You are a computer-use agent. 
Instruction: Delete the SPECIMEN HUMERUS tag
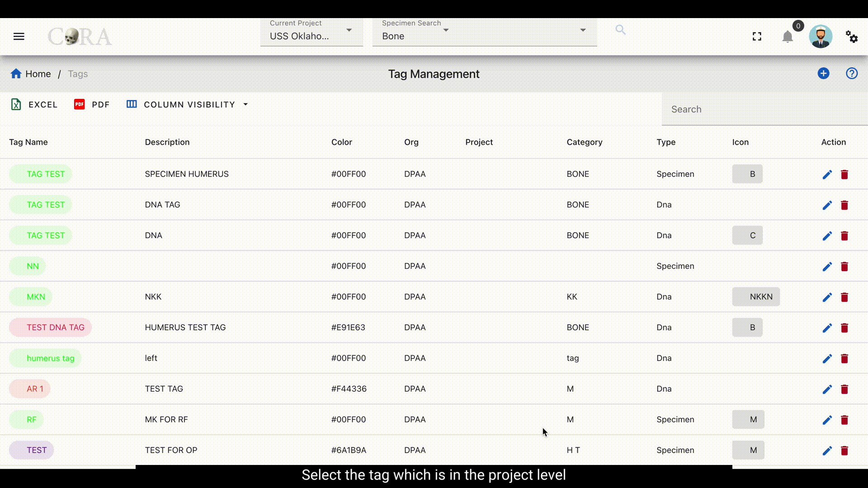pos(844,174)
